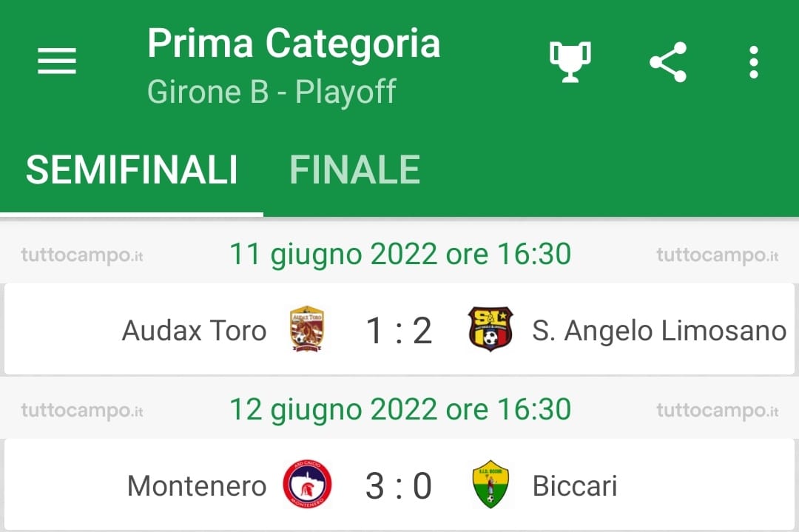Switch to the FINALE tab
Viewport: 799px width, 532px height.
[x=354, y=170]
